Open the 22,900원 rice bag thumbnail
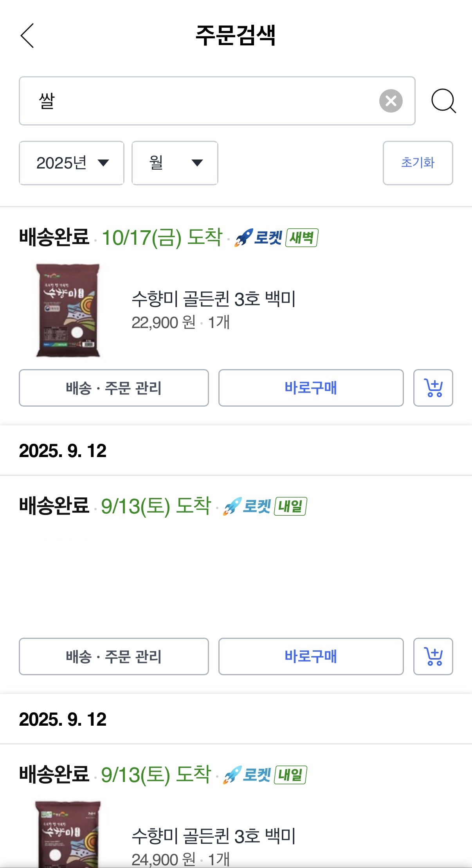Screen dimensions: 472x868 pyautogui.click(x=68, y=310)
